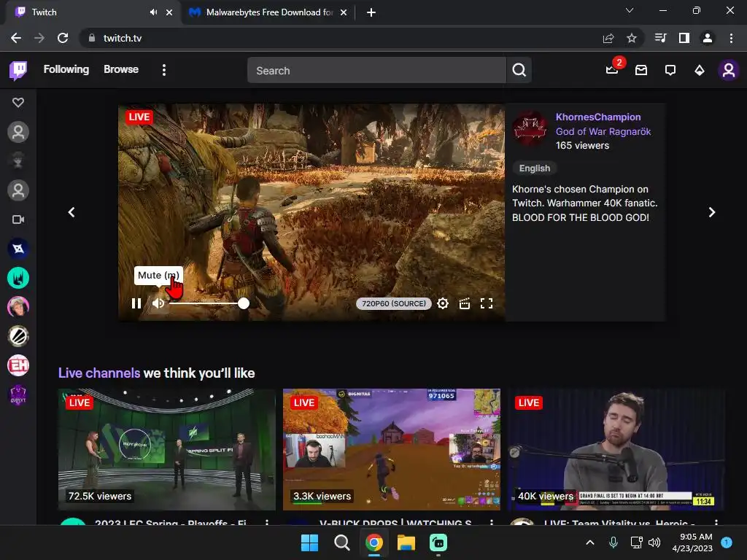Viewport: 747px width, 560px height.
Task: Open the three-dot More menu beside Browse
Action: [x=164, y=70]
